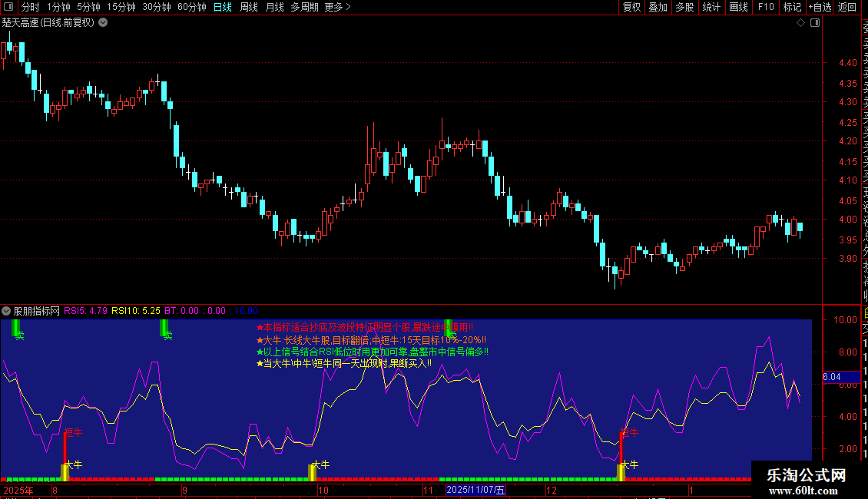Click the 楚天高速(日线.前复权) chart title
Viewport: 868px width, 499px height.
pos(48,23)
